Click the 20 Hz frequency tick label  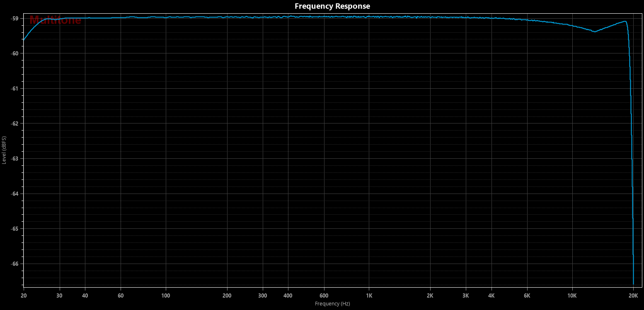(x=24, y=295)
